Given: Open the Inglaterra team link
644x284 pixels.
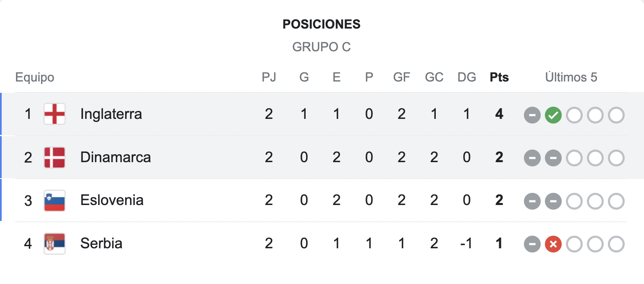Looking at the screenshot, I should tap(111, 114).
